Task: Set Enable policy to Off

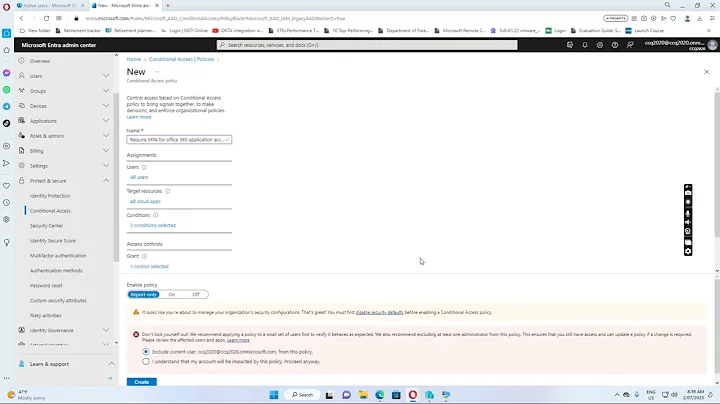Action: pyautogui.click(x=196, y=294)
